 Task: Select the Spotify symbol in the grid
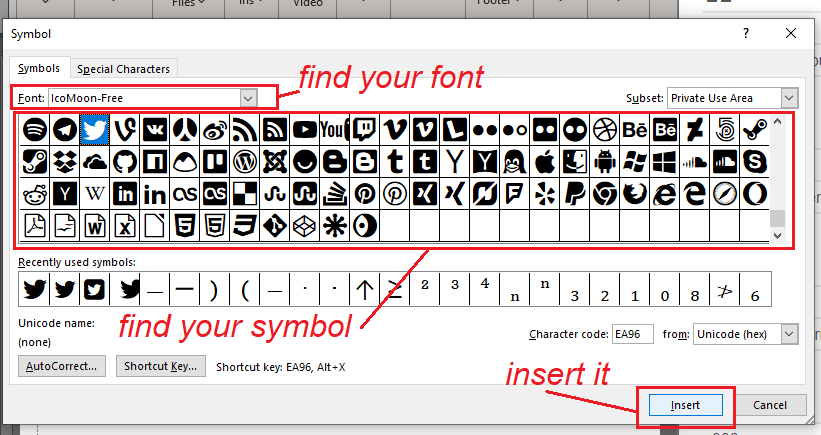(35, 130)
